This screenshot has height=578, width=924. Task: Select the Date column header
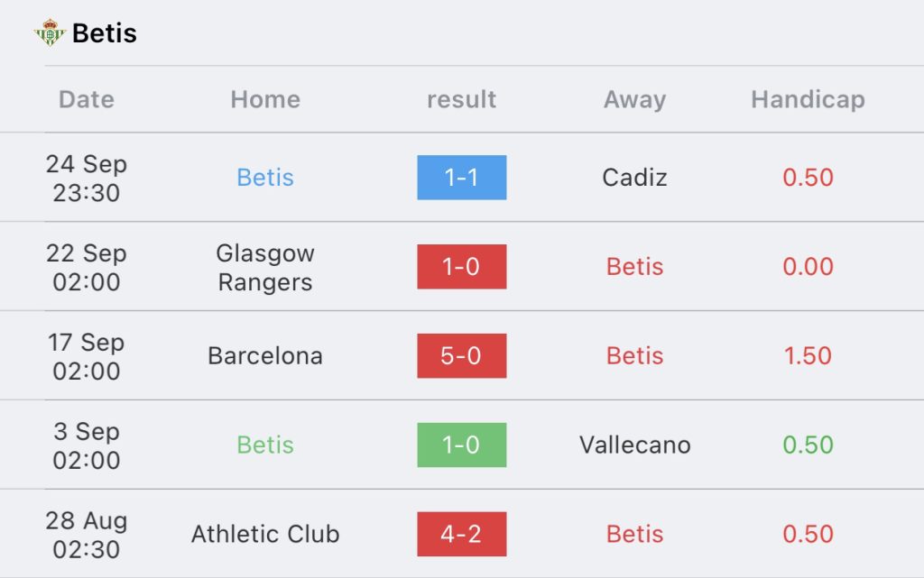pyautogui.click(x=86, y=99)
